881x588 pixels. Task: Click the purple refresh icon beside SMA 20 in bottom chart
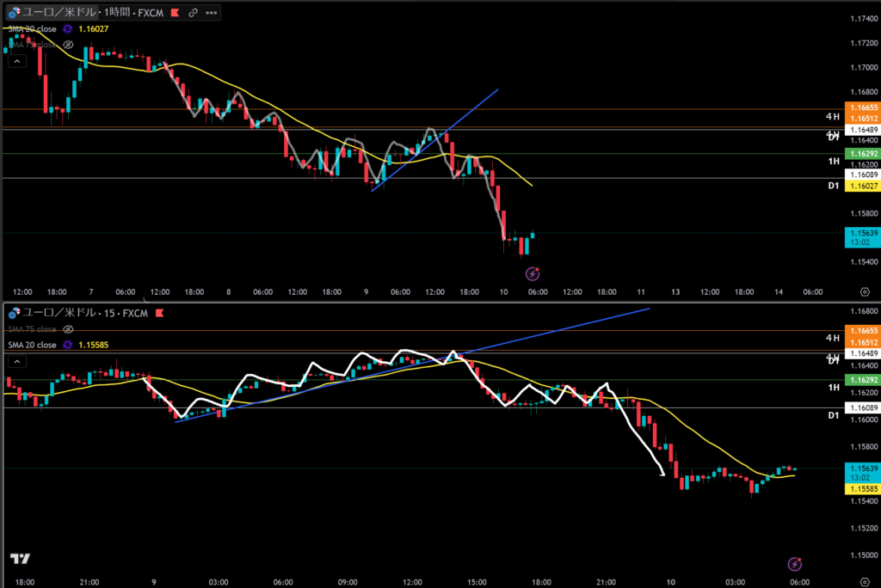pos(67,345)
